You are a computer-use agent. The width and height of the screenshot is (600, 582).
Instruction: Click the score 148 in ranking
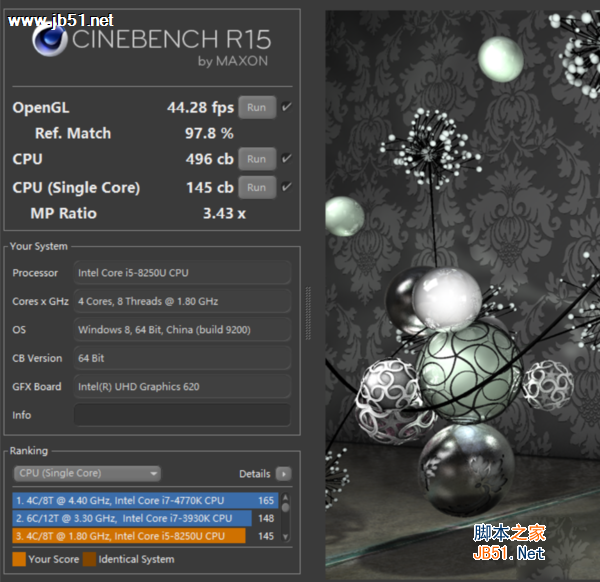pos(266,518)
